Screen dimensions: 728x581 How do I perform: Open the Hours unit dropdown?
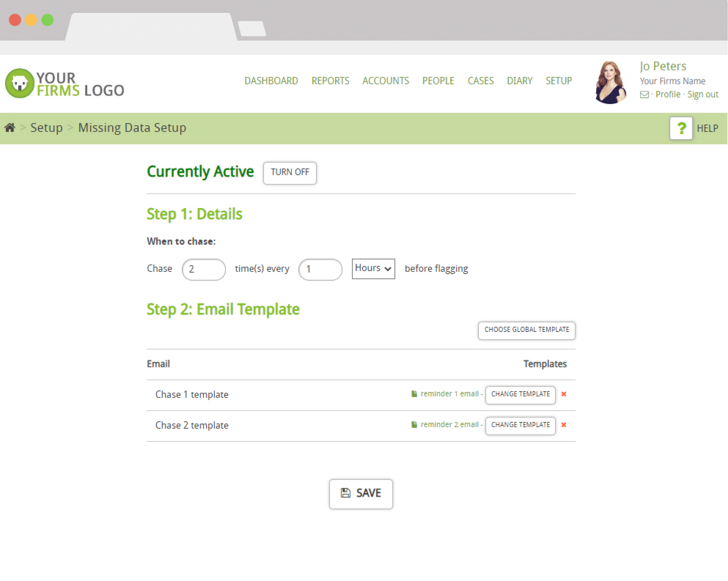(373, 269)
